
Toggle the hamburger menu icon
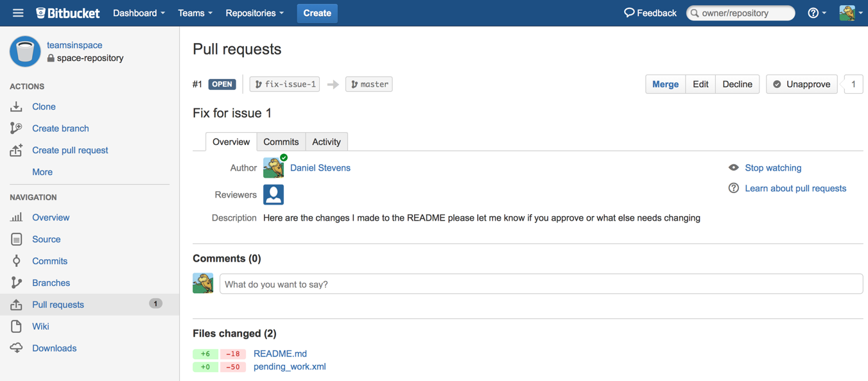18,12
